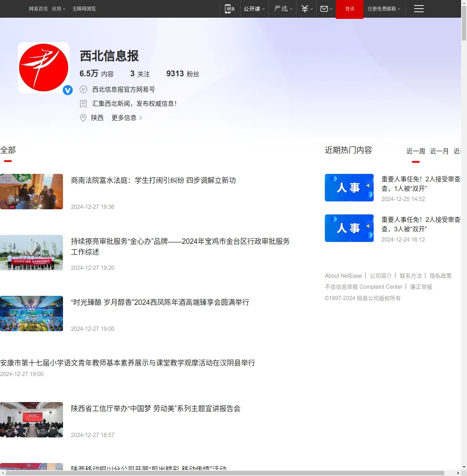Click 人事 thumbnail dated 2024-12-24
The image size is (467, 476).
pyautogui.click(x=349, y=228)
